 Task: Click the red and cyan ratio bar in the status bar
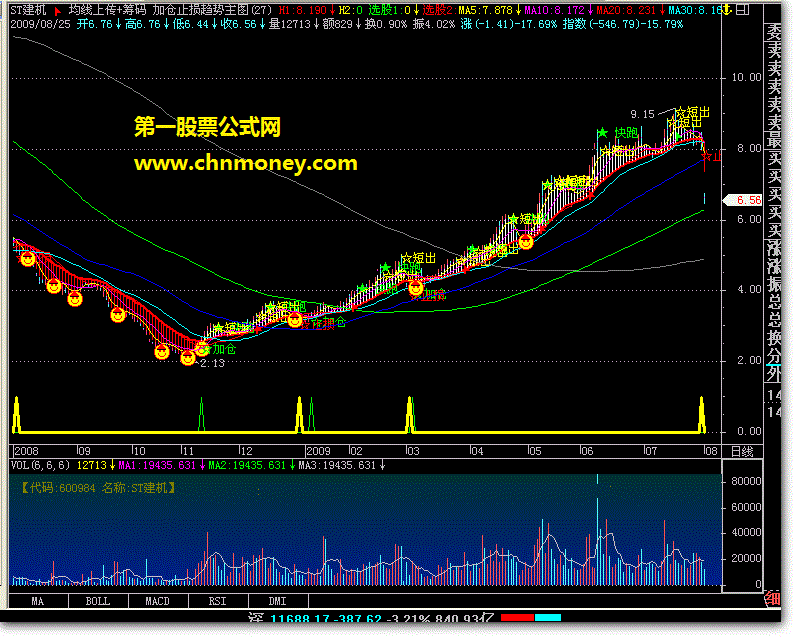(x=531, y=618)
